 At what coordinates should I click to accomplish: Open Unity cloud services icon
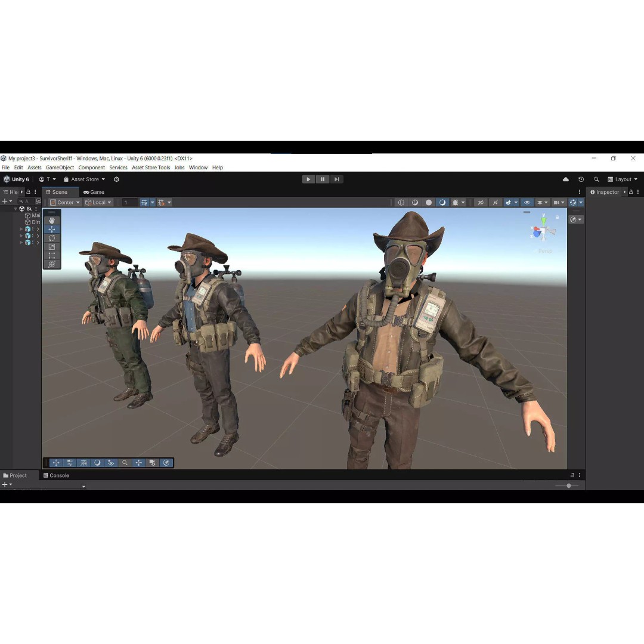point(565,179)
